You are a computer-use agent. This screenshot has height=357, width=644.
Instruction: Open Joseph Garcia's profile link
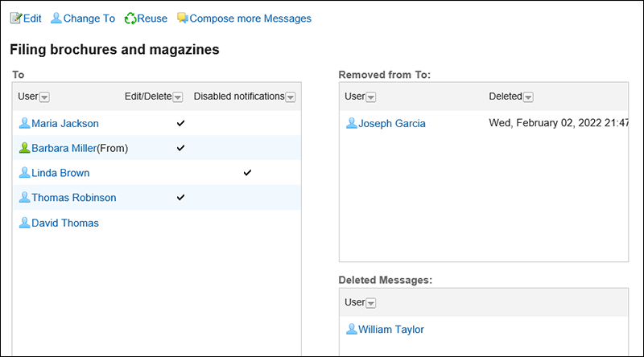coord(392,124)
